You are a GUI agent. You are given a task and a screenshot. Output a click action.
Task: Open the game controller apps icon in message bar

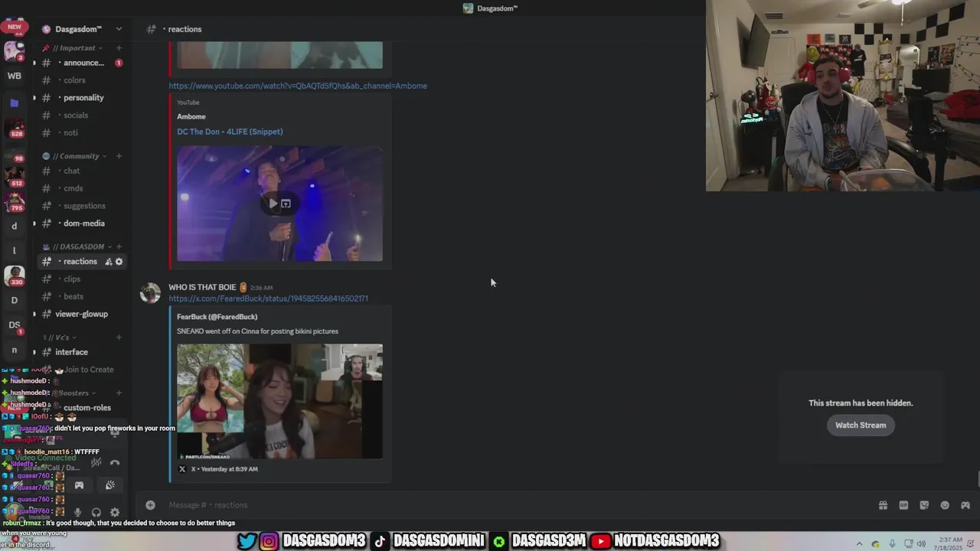click(x=965, y=505)
